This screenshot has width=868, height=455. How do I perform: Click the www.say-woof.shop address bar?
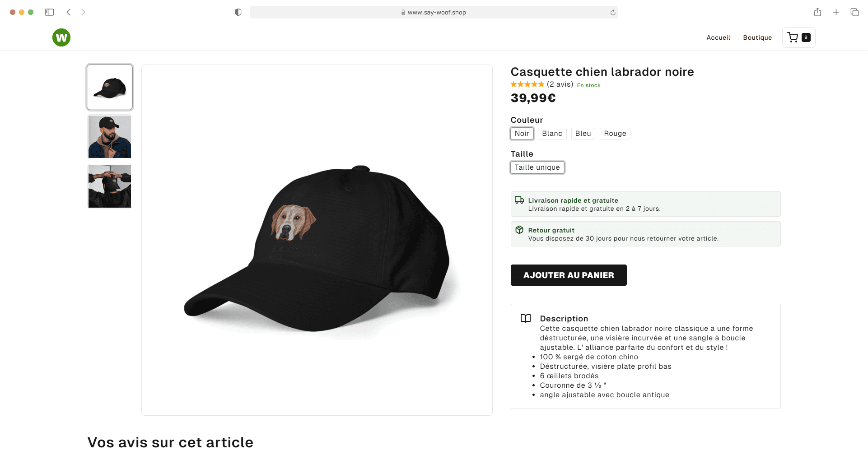pos(434,12)
